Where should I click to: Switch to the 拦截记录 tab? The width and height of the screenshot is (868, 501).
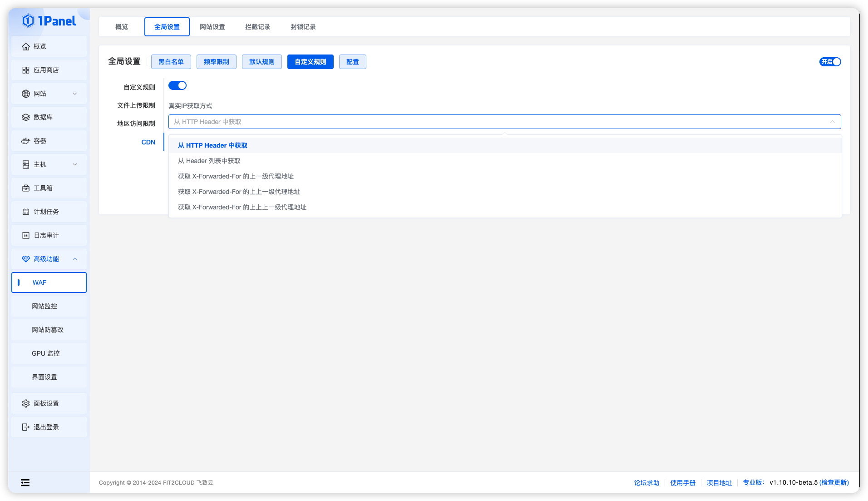[257, 26]
